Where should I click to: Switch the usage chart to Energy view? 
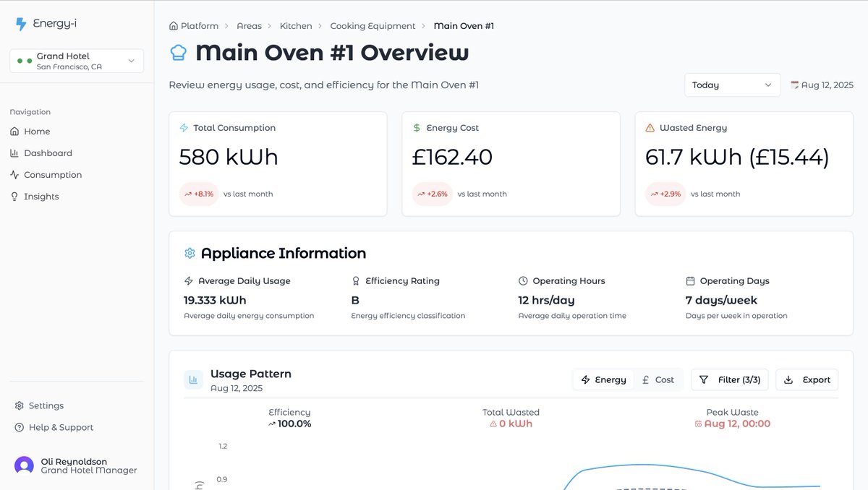pos(604,379)
